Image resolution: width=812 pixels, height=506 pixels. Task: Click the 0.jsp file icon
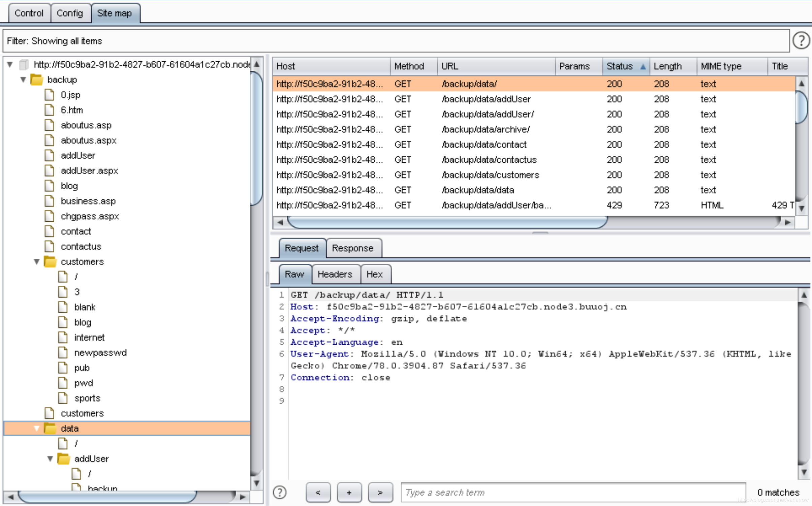[x=50, y=95]
